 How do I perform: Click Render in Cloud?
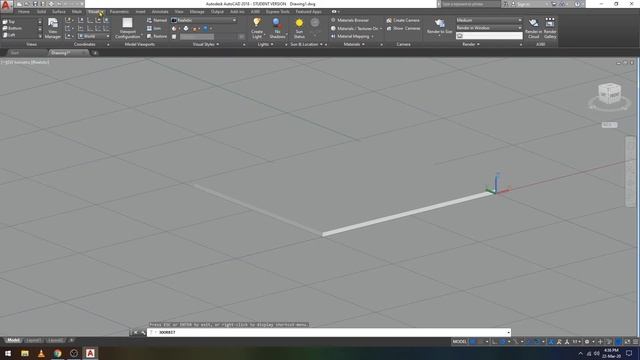point(533,28)
